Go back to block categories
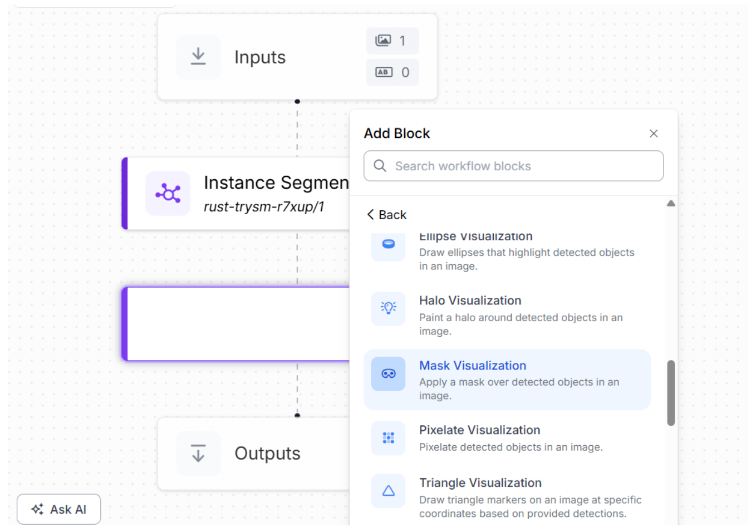Image resolution: width=756 pixels, height=532 pixels. (x=386, y=215)
